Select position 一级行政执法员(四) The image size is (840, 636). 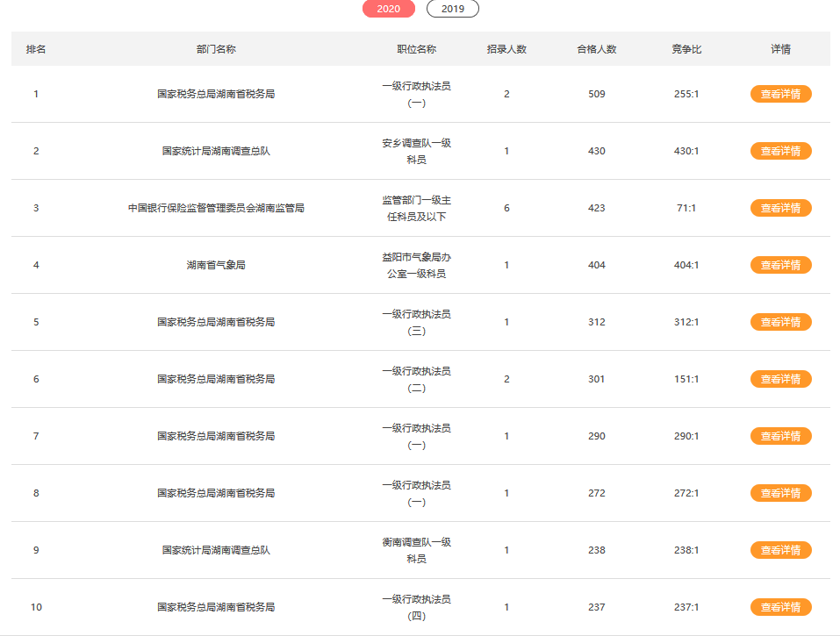point(416,607)
